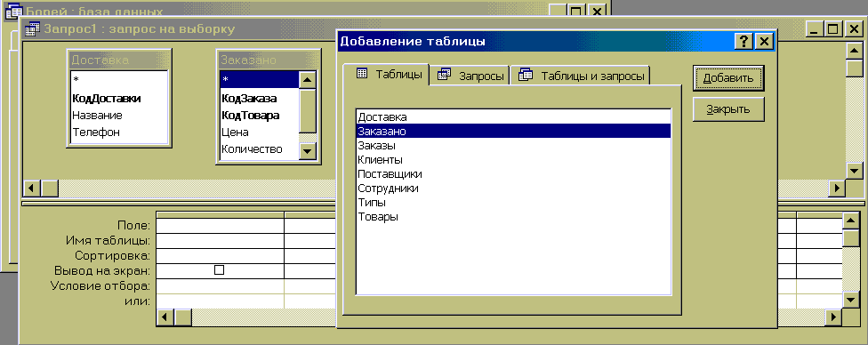
Task: Click up arrow of Заказано field list scrollbar
Action: pyautogui.click(x=308, y=80)
